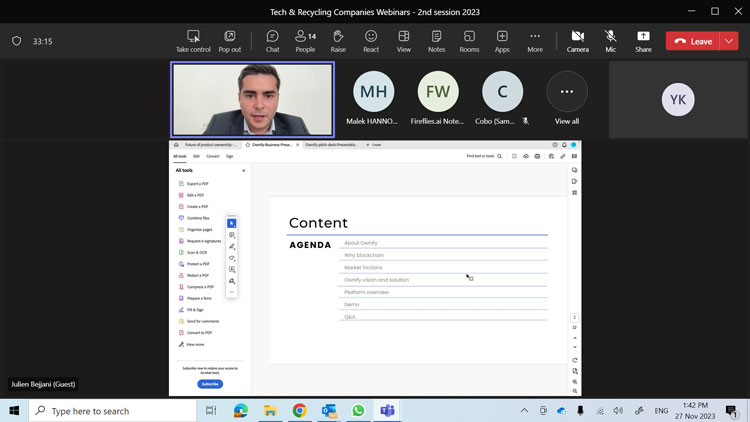Open the View layout menu
Image resolution: width=750 pixels, height=422 pixels.
point(403,40)
